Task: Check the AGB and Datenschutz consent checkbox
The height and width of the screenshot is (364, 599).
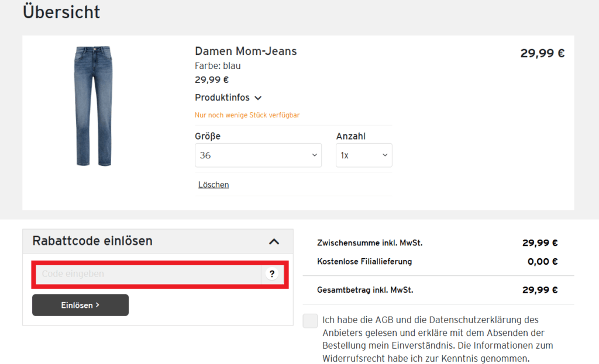Action: tap(310, 321)
